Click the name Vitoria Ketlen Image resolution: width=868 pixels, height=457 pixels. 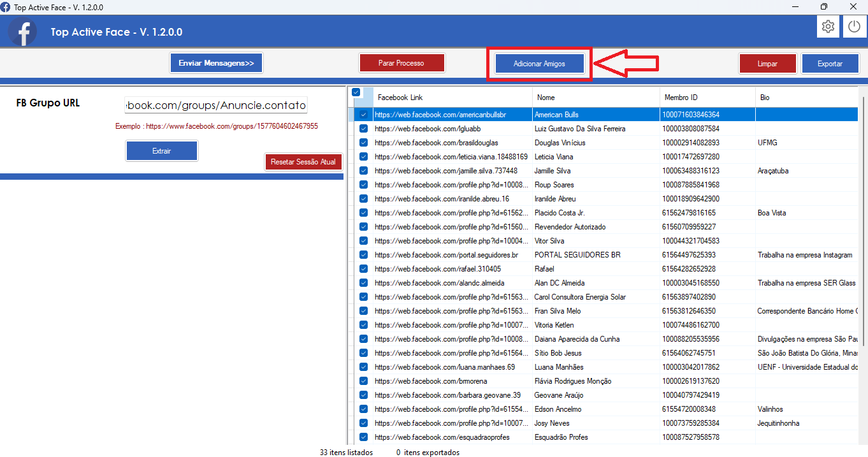click(x=554, y=325)
